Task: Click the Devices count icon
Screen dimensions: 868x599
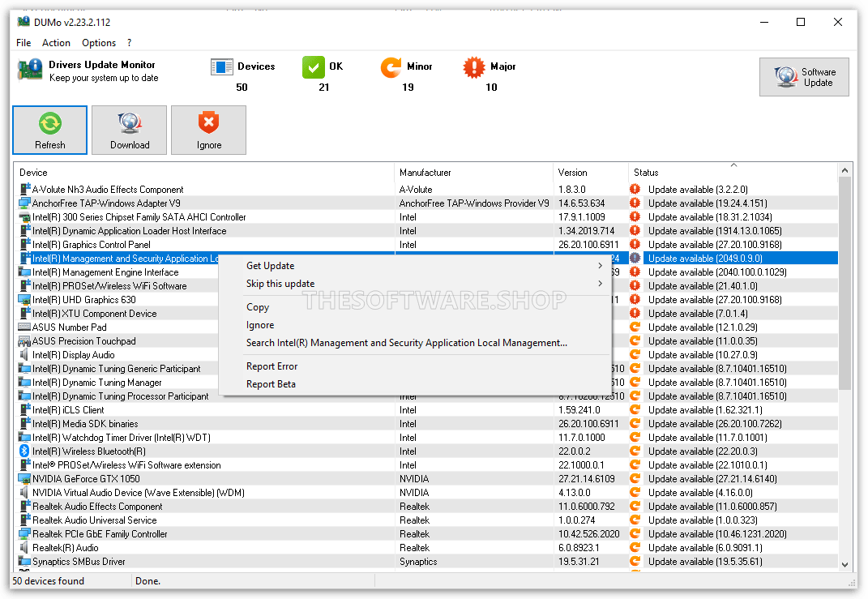Action: (222, 67)
